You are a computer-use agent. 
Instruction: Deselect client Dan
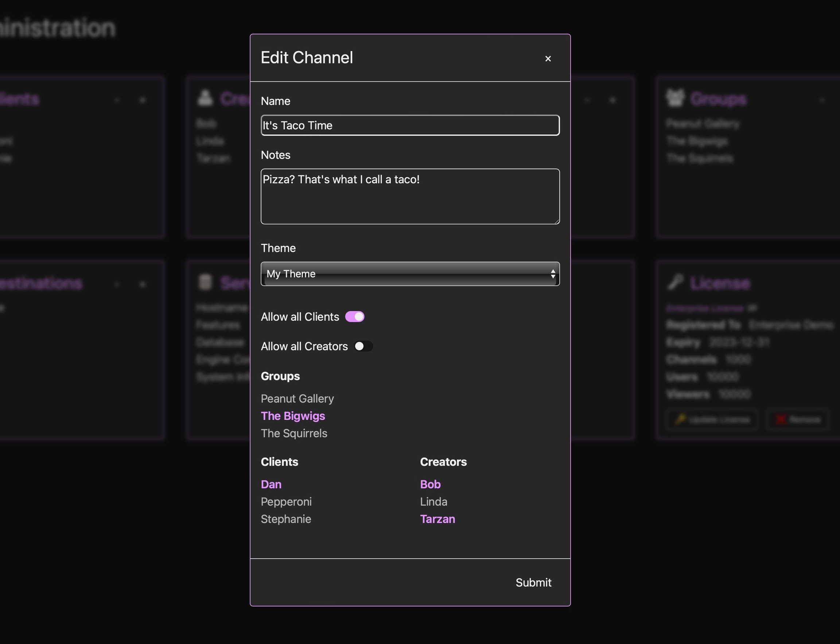tap(271, 484)
